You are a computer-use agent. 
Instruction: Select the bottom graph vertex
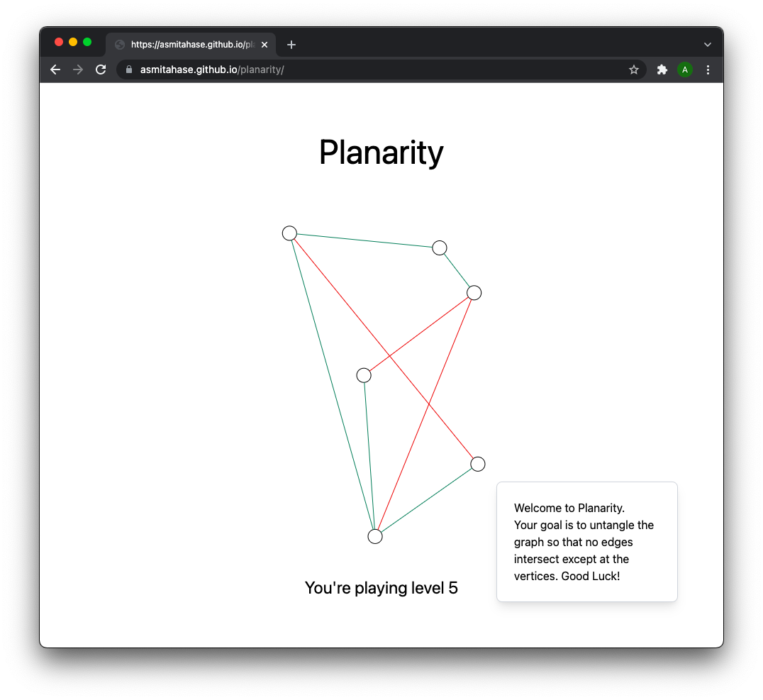374,536
